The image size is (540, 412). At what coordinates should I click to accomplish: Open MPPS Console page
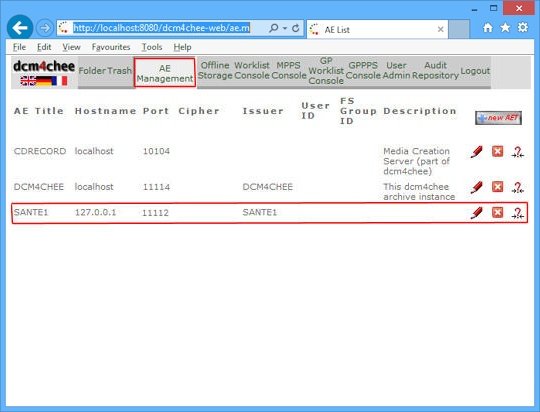[x=289, y=70]
